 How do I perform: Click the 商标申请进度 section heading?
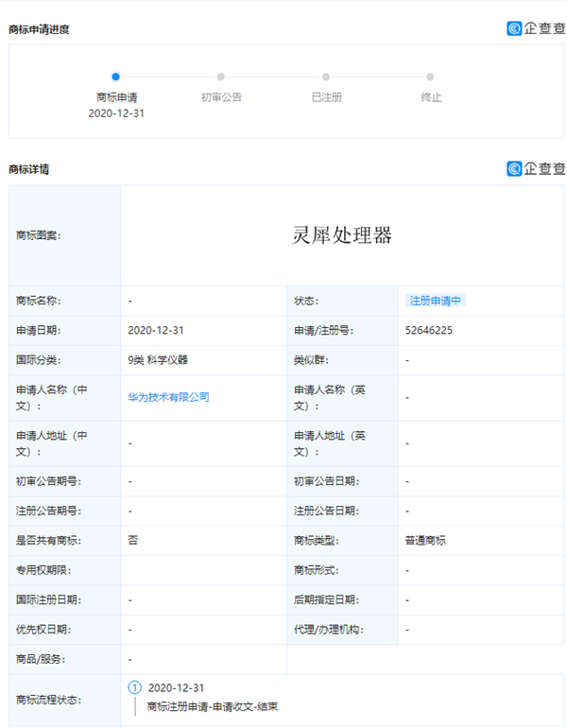[39, 29]
